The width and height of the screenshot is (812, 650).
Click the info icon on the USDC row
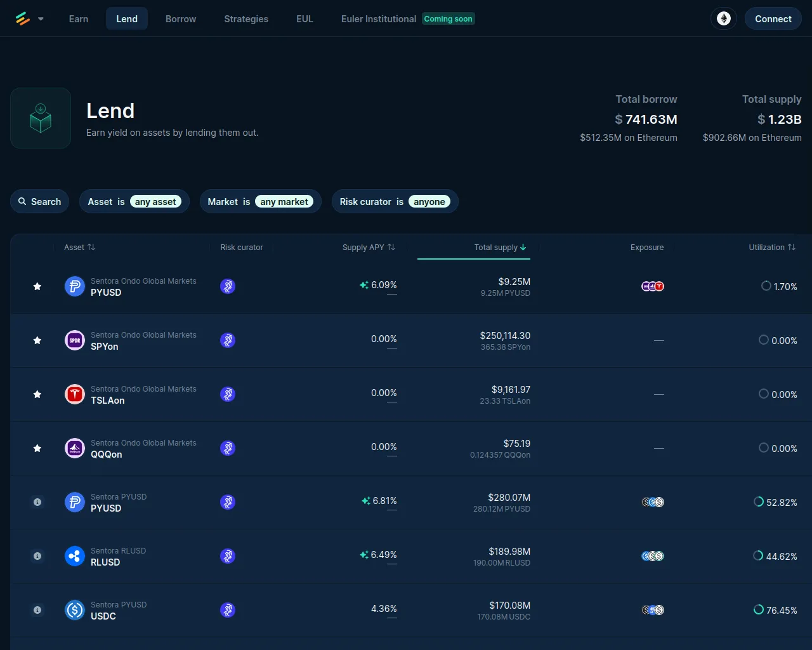pyautogui.click(x=37, y=610)
